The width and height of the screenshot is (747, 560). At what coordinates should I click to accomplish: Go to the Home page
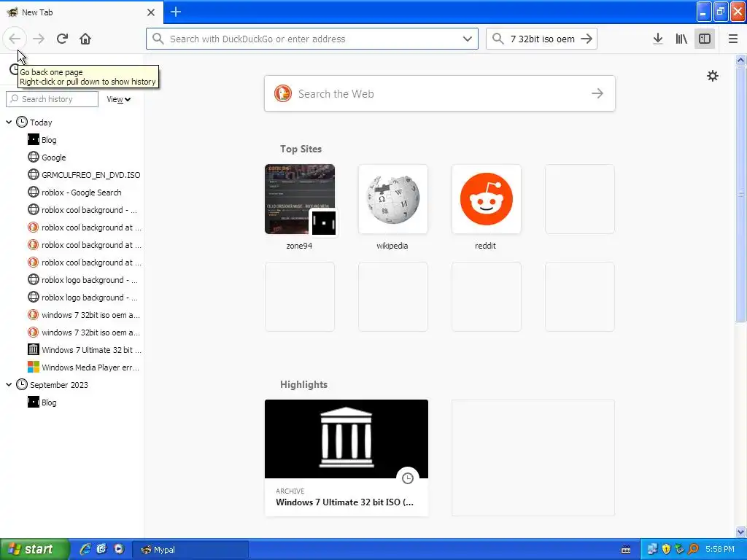[x=85, y=39]
